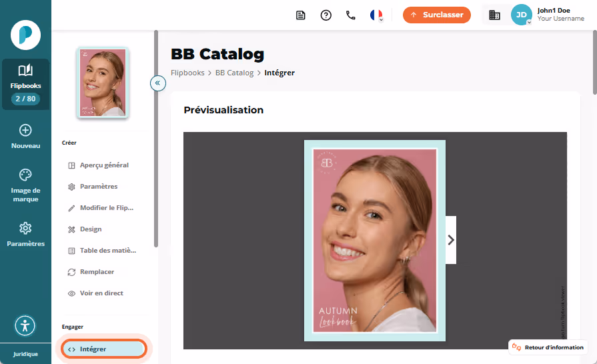The width and height of the screenshot is (597, 364).
Task: Open the Paramètres gear in left sidebar
Action: tap(25, 234)
